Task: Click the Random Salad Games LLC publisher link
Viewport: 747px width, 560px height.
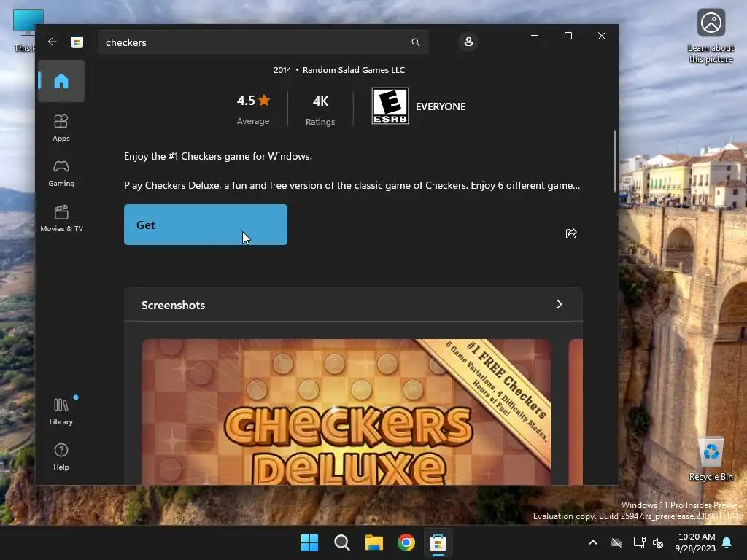Action: click(x=354, y=70)
